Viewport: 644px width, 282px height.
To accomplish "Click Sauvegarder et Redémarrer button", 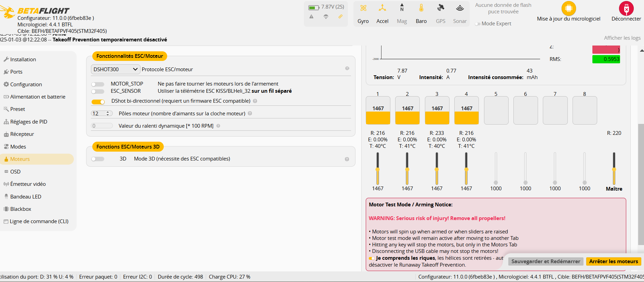I will (x=546, y=261).
